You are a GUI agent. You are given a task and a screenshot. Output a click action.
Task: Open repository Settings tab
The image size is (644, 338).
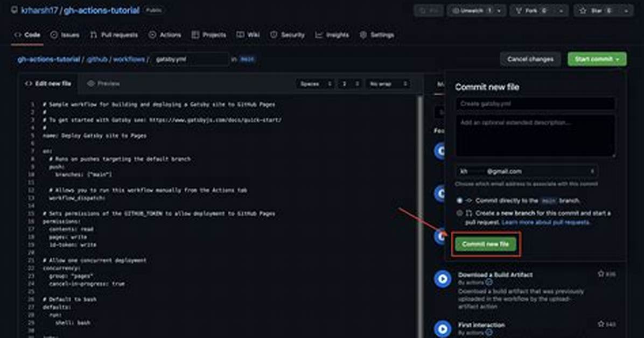pyautogui.click(x=376, y=35)
